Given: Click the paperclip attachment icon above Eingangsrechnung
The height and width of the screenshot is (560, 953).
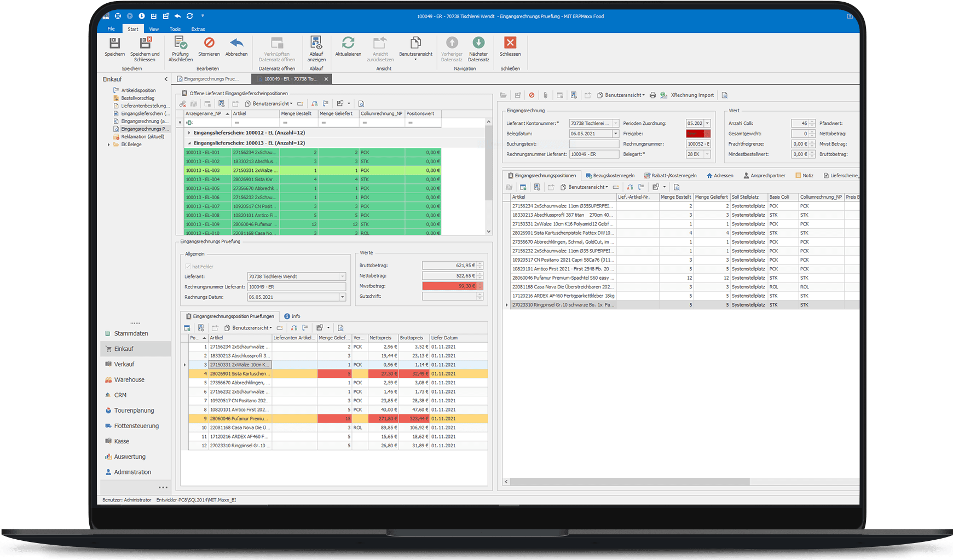Looking at the screenshot, I should pos(546,95).
